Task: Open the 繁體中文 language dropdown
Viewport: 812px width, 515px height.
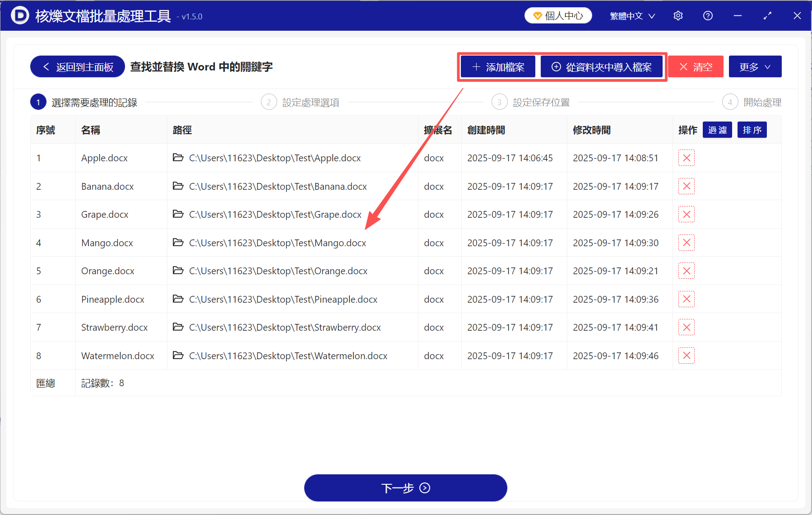Action: [x=631, y=15]
